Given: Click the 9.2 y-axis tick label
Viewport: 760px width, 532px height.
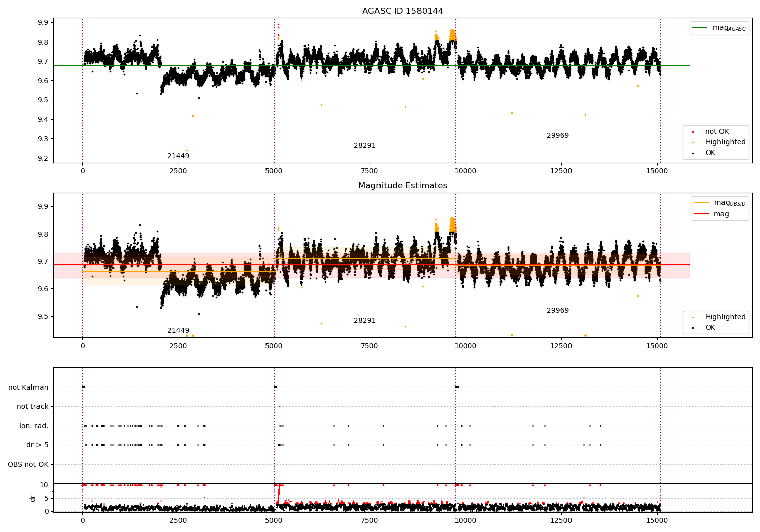Looking at the screenshot, I should 43,158.
